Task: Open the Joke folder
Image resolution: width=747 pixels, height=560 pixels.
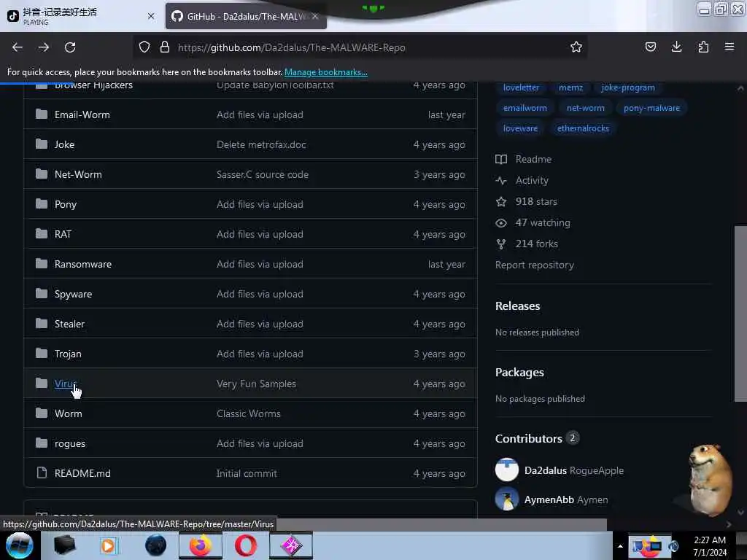Action: [x=64, y=145]
